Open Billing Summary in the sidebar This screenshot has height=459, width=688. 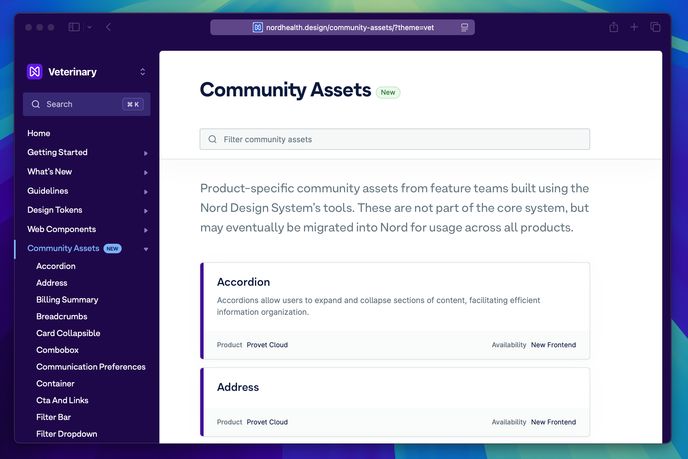click(x=67, y=299)
